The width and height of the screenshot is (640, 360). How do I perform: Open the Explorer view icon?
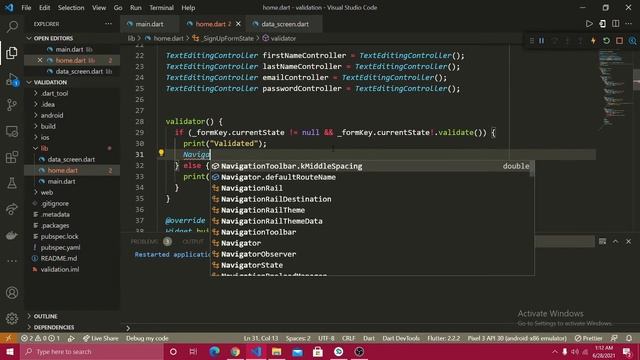[x=12, y=53]
